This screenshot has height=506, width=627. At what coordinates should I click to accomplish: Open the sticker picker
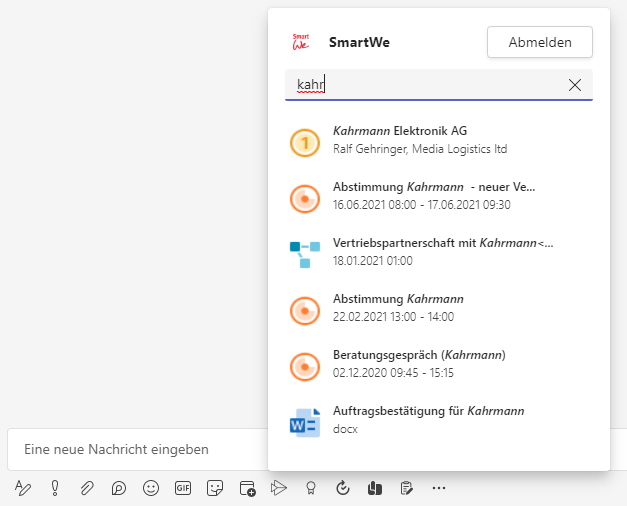pos(214,488)
